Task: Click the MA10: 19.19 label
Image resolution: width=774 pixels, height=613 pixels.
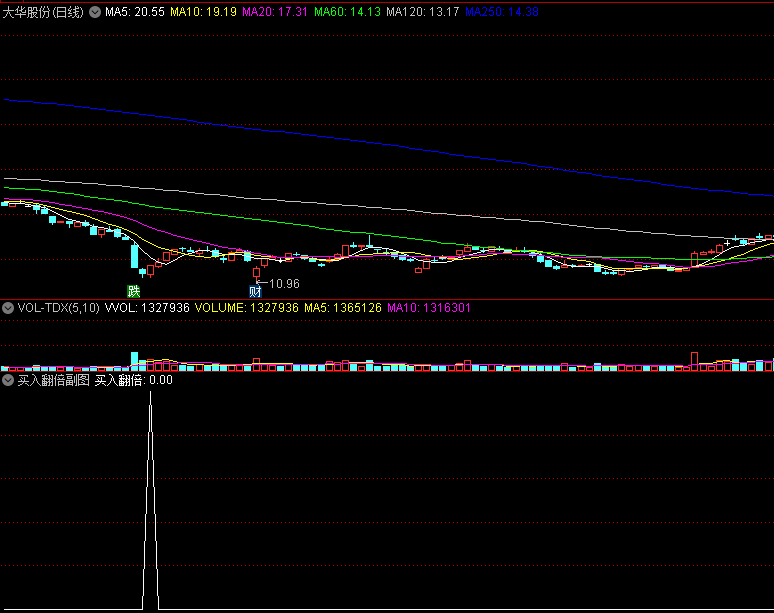Action: [x=203, y=12]
